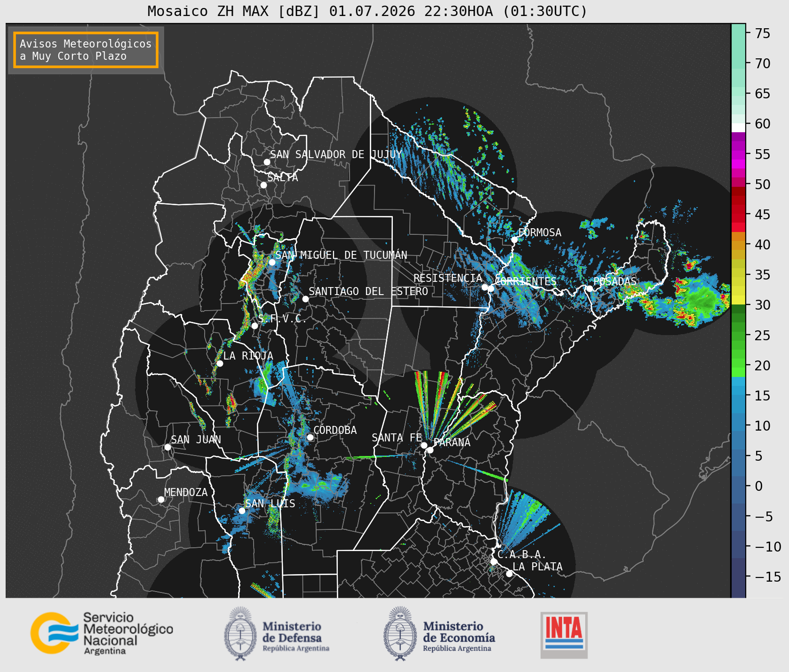
Task: Click the Servicio Meteorológico Nacional Argentina text
Action: (128, 634)
